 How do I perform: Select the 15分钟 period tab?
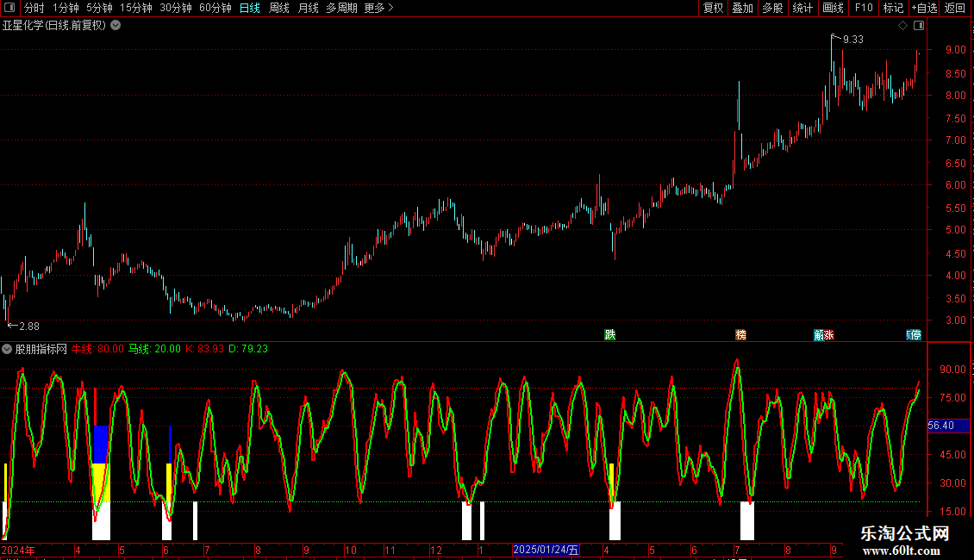click(x=136, y=8)
